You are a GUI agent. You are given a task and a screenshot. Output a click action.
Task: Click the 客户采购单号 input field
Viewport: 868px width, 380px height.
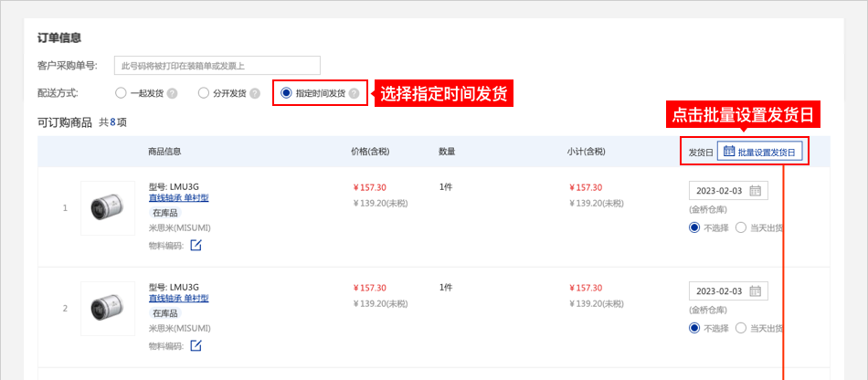(217, 65)
